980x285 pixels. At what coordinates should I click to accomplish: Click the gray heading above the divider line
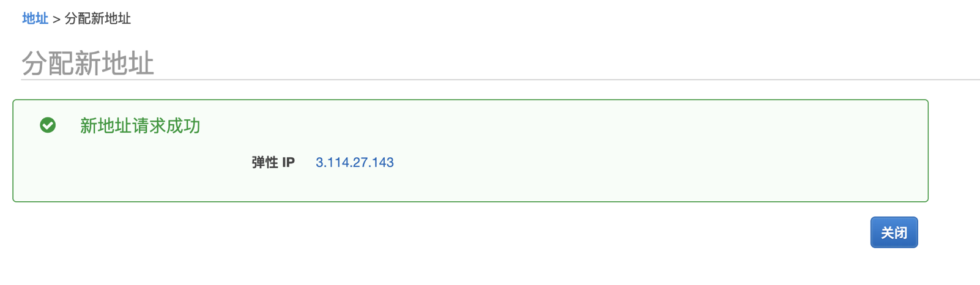(x=87, y=63)
